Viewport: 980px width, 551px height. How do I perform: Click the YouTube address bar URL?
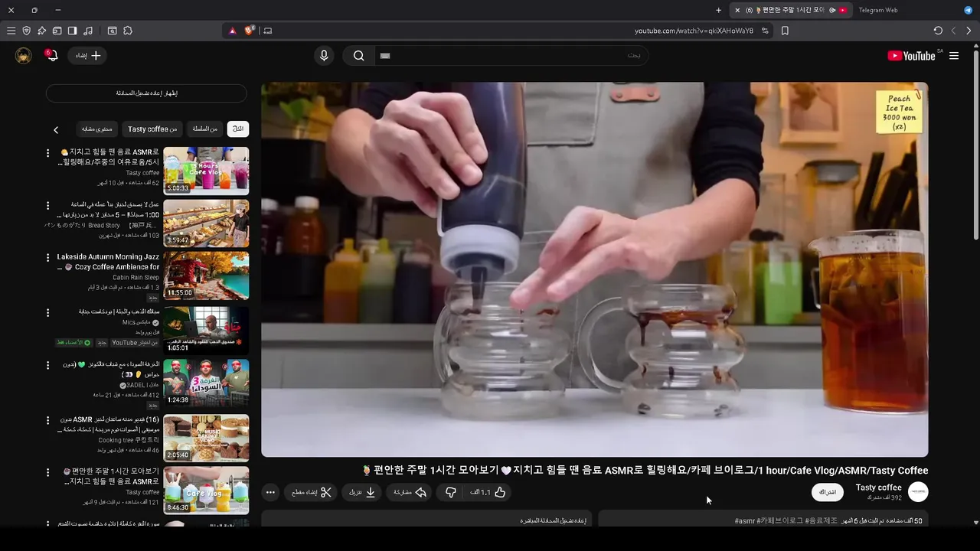point(694,31)
